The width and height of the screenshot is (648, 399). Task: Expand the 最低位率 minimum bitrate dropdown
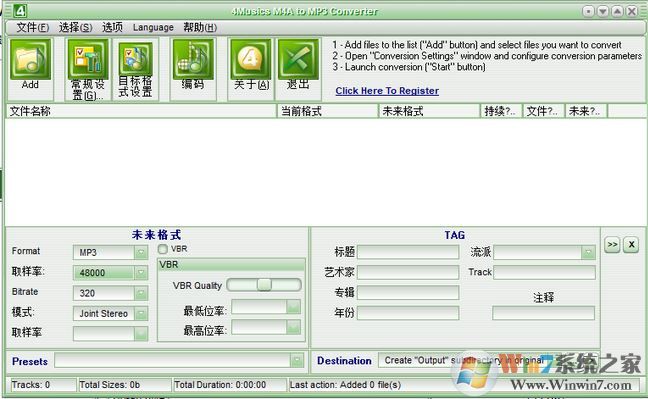point(293,307)
